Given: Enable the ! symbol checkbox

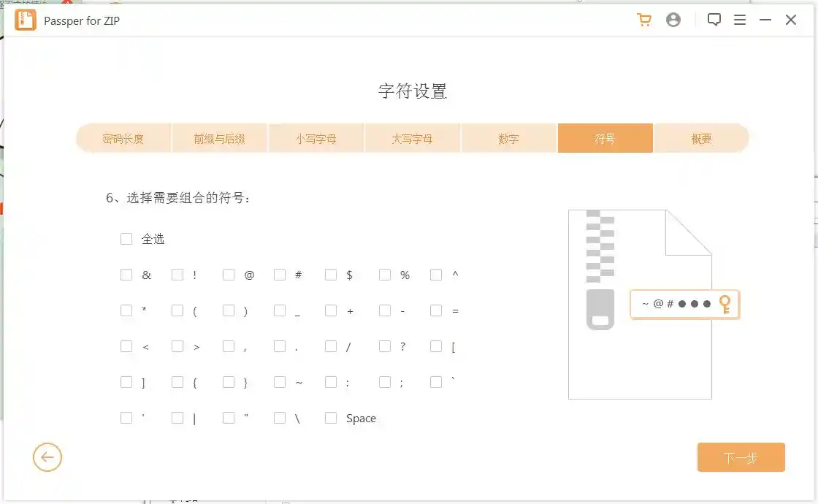Looking at the screenshot, I should click(x=177, y=275).
